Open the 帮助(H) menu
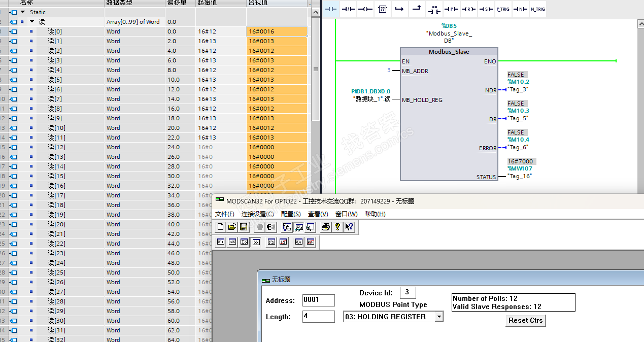This screenshot has height=342, width=644. [375, 214]
